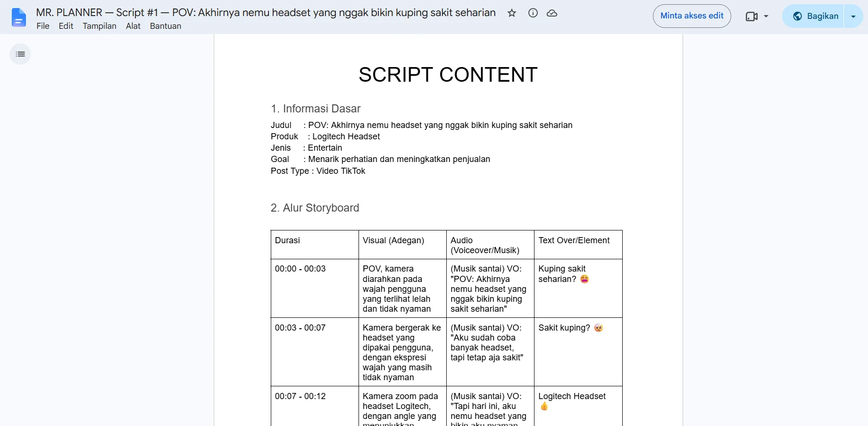Screen dimensions: 868x426
Task: Click the 'Post Type : Video TikTok' line
Action: tap(318, 171)
